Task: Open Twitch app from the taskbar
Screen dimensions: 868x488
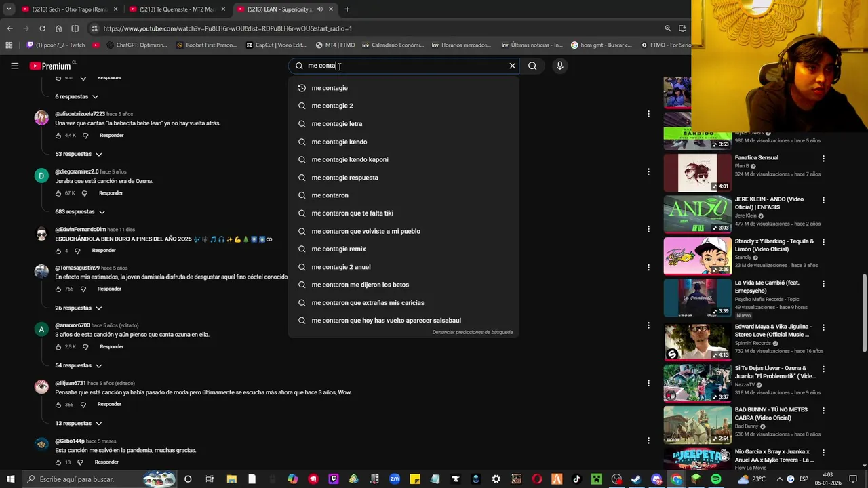Action: click(x=333, y=479)
